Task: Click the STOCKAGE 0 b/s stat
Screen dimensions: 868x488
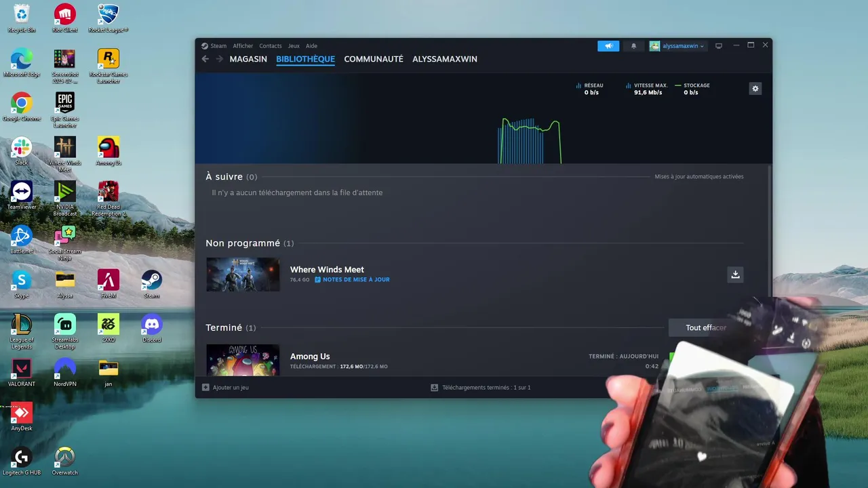Action: click(692, 89)
